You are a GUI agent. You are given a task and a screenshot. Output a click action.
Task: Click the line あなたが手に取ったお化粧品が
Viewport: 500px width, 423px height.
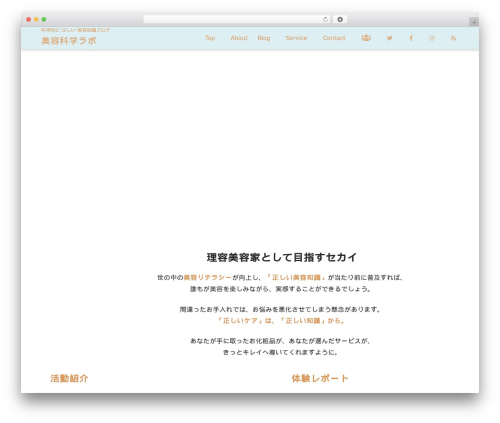pos(280,341)
